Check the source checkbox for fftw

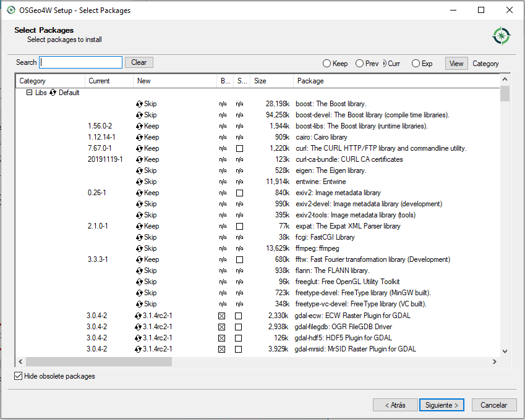(x=239, y=259)
